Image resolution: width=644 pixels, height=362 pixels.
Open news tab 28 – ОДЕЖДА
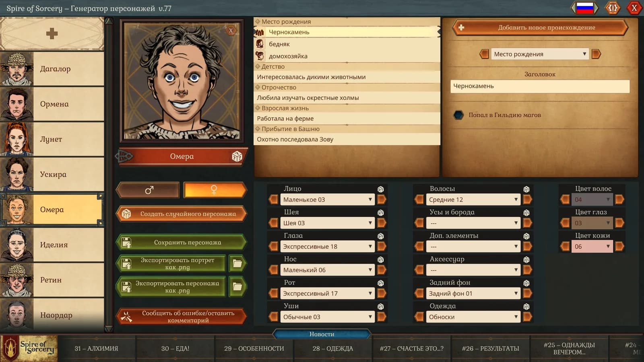click(x=333, y=349)
